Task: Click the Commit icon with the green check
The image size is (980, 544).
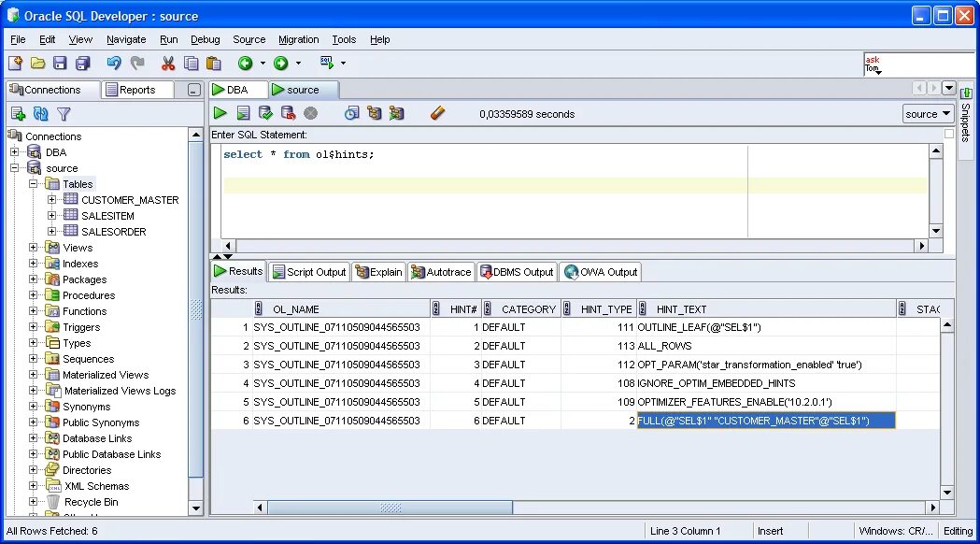Action: [265, 112]
